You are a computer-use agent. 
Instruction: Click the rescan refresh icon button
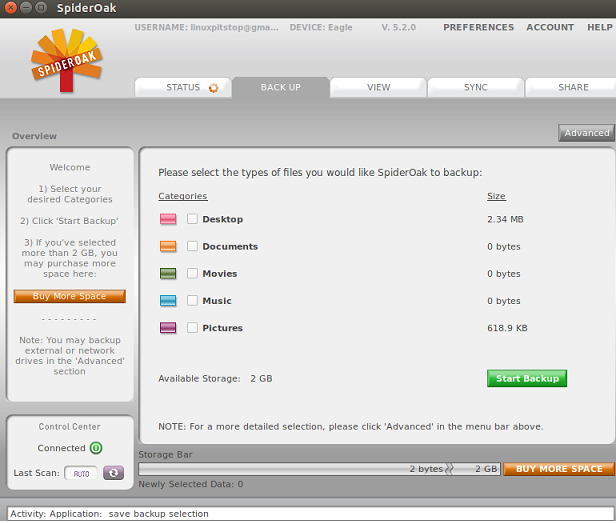pos(113,473)
